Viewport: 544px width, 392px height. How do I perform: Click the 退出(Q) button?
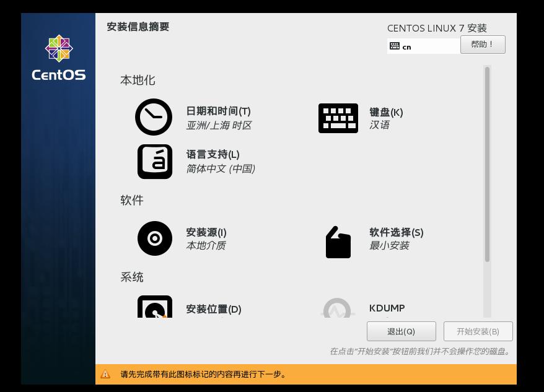point(401,331)
